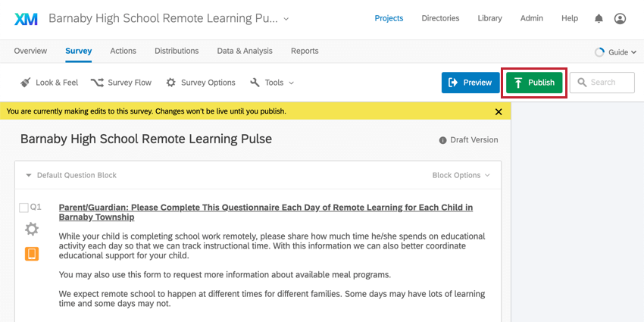Click into the Search field
This screenshot has width=644, height=322.
(x=602, y=83)
